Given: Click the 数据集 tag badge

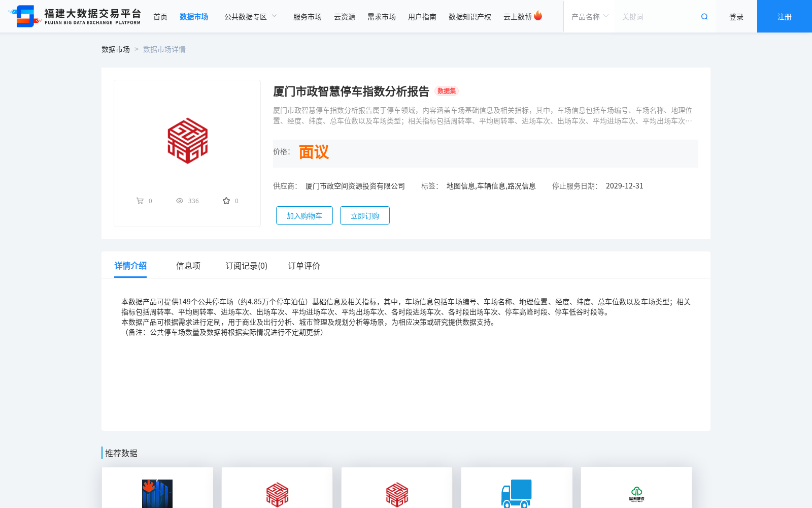Looking at the screenshot, I should point(447,91).
